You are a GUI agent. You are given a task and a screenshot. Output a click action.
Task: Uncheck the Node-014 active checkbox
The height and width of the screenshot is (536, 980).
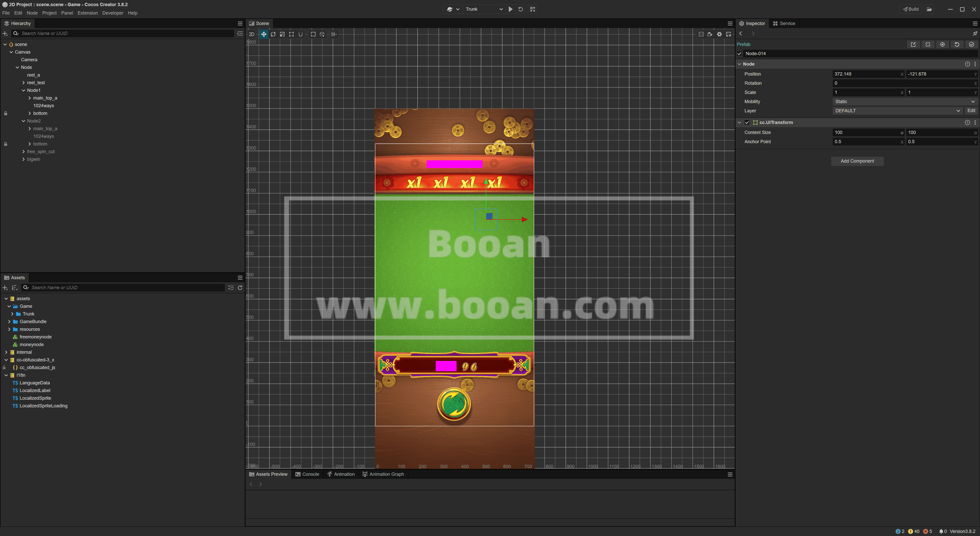click(x=740, y=54)
